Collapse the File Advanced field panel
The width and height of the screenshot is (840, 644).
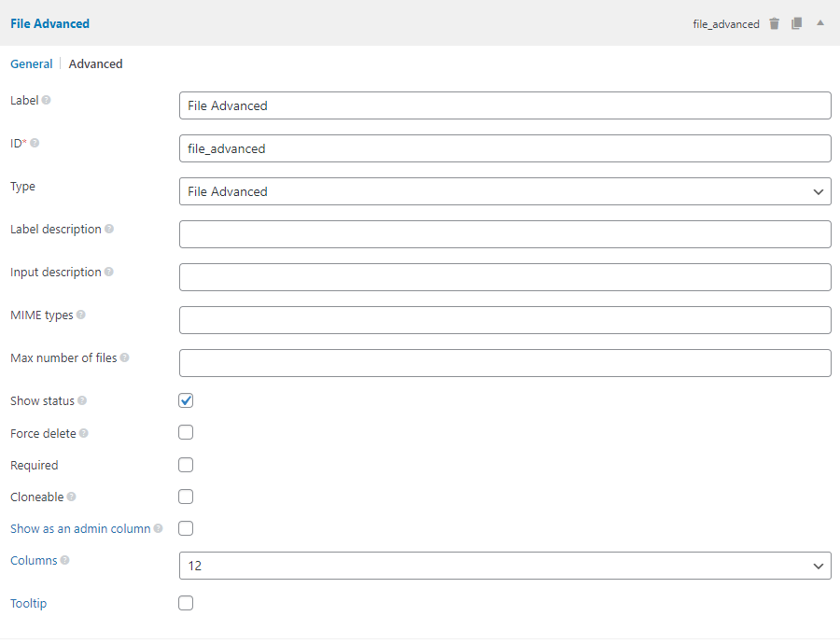[x=820, y=22]
